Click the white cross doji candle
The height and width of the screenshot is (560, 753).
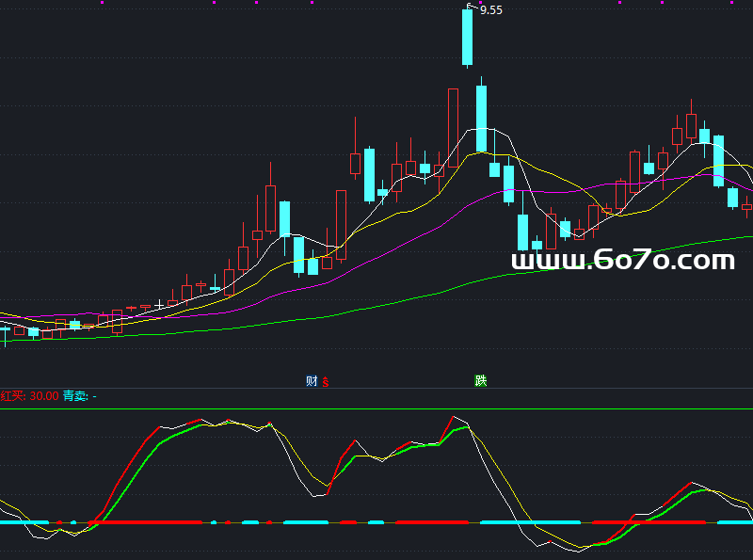coord(160,305)
